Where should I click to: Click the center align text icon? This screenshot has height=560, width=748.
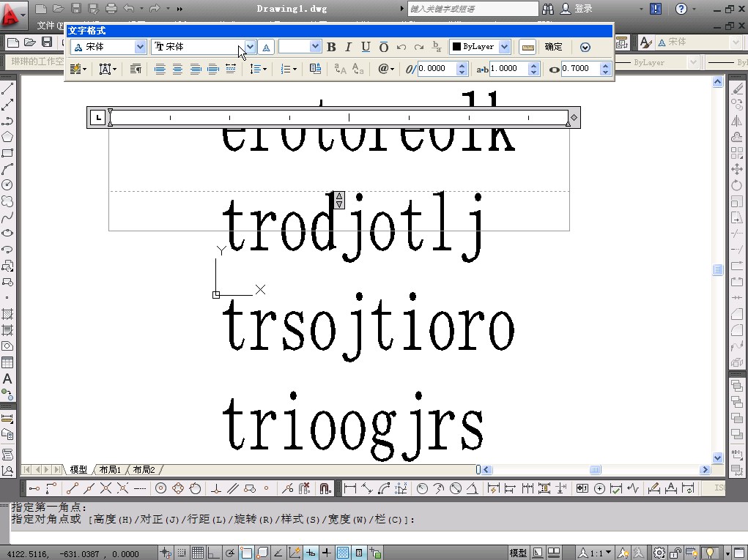pyautogui.click(x=177, y=69)
